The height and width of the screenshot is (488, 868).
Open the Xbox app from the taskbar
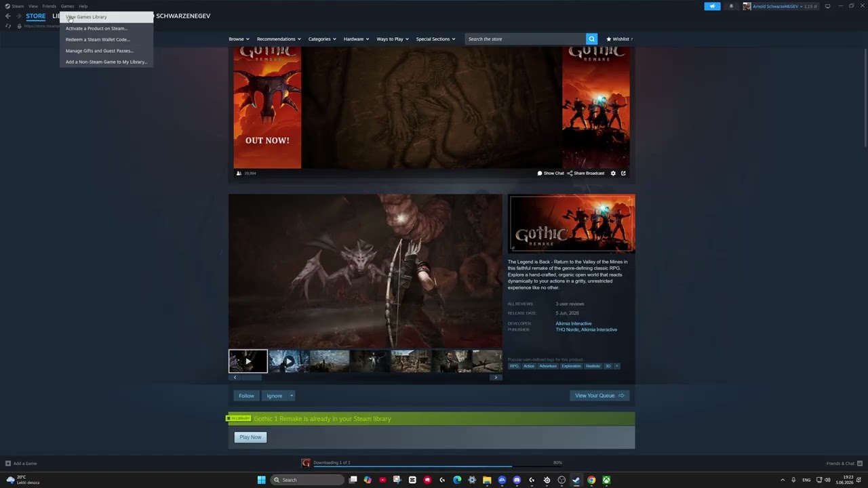[x=606, y=480]
